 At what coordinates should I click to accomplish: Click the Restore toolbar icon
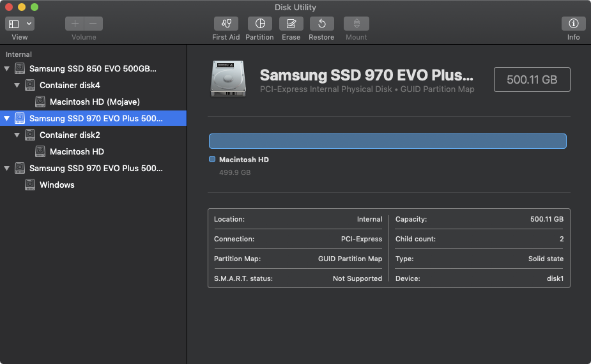pos(321,24)
